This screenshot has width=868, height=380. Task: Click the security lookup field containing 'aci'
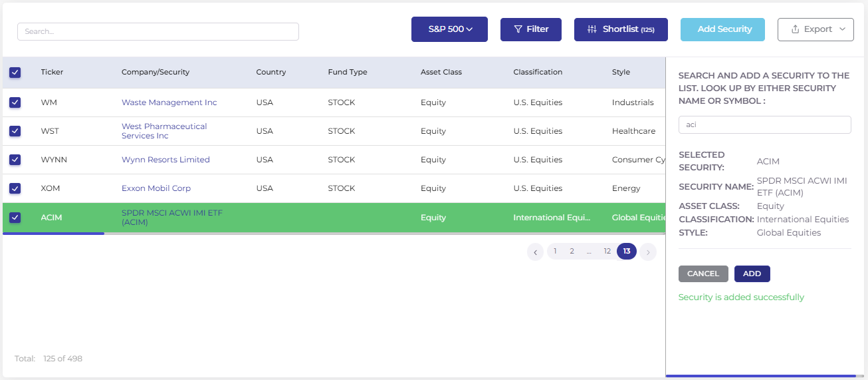click(764, 124)
